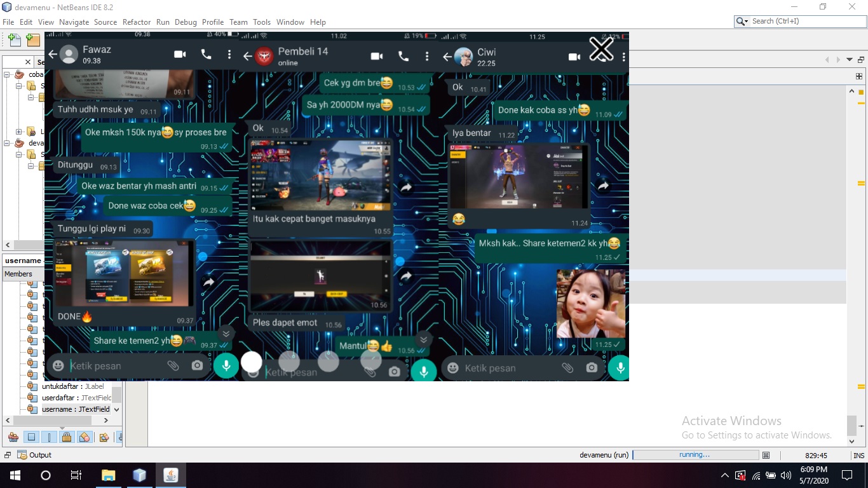Open the File menu
Screen dimensions: 868x488
coord(8,22)
